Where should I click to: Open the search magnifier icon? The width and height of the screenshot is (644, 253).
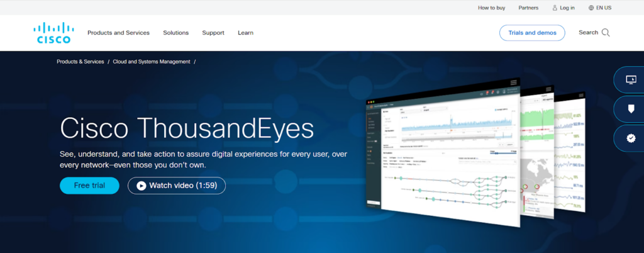pyautogui.click(x=606, y=33)
